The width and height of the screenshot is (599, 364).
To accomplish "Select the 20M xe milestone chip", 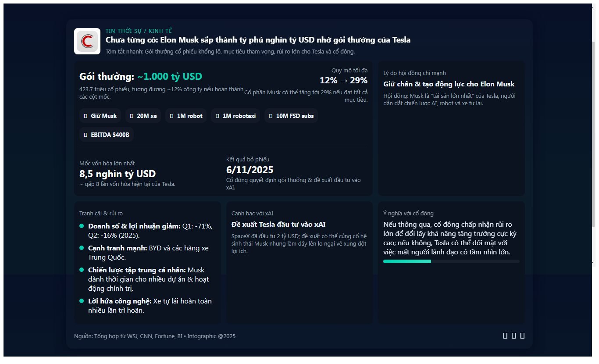I will pyautogui.click(x=143, y=116).
